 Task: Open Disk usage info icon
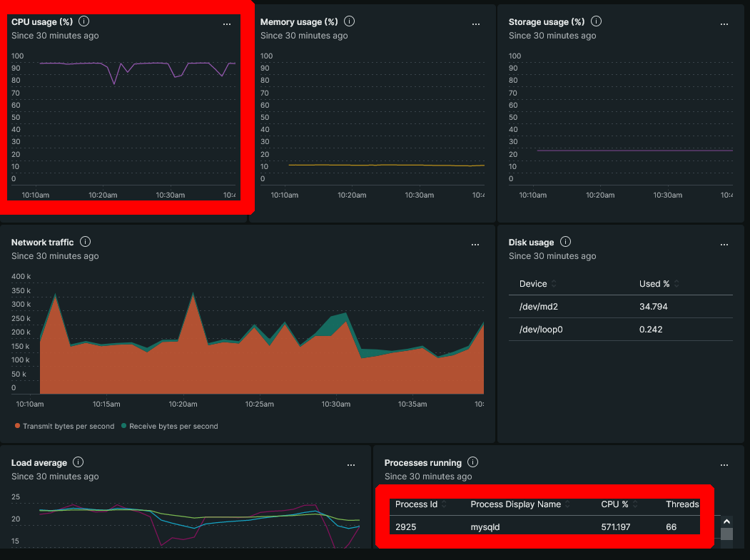[x=565, y=242]
